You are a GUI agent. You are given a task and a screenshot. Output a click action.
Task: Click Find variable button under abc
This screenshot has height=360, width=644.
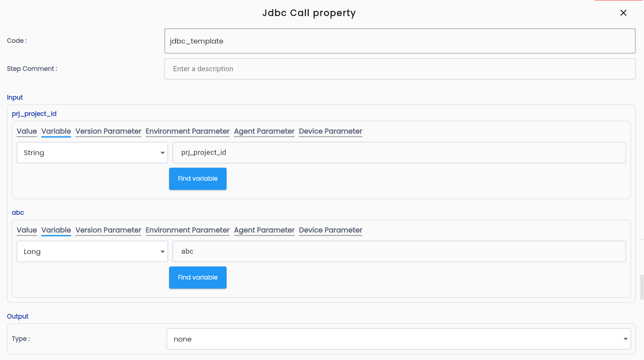pos(198,278)
